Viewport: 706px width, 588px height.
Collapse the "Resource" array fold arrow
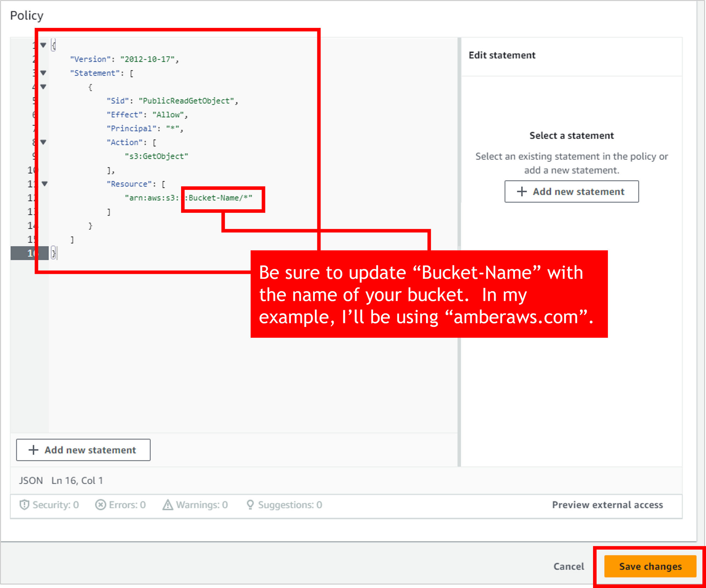click(44, 184)
